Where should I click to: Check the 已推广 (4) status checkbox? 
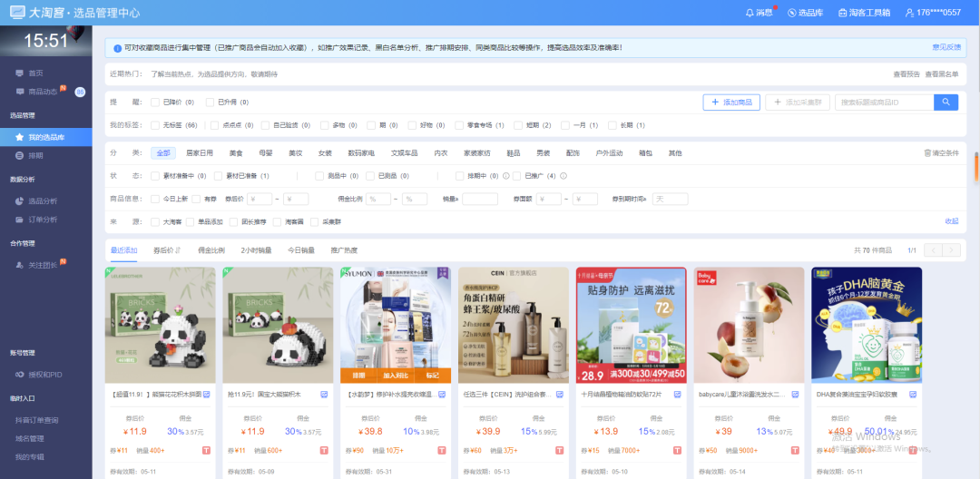click(517, 176)
